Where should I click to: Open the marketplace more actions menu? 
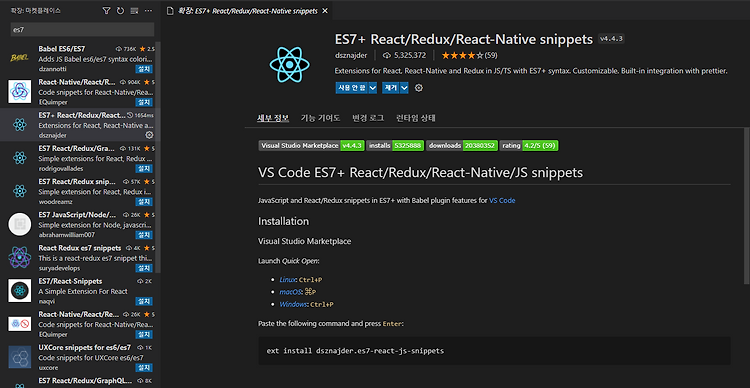(x=148, y=11)
